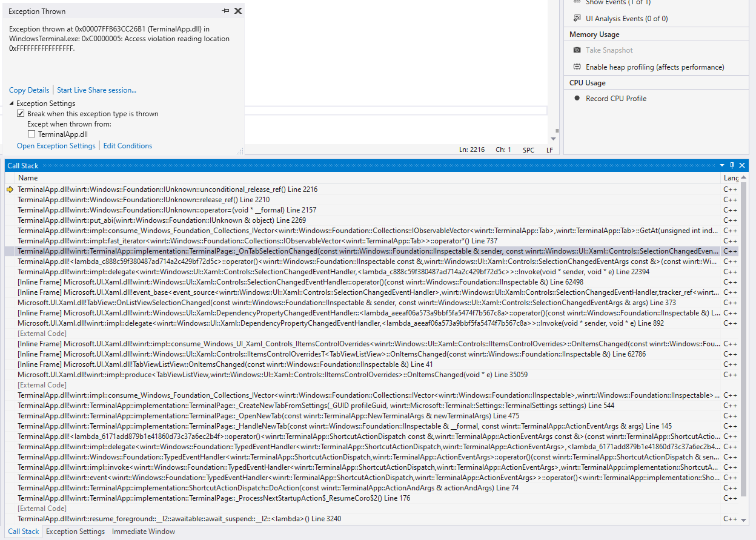Switch to the Immediate Window tab
Viewport: 756px width, 540px height.
point(144,532)
